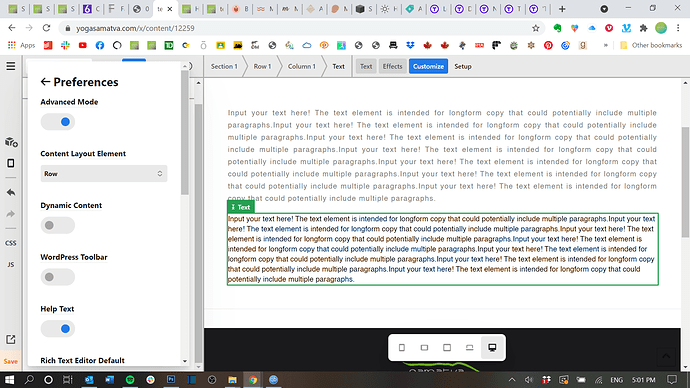Open the Evernote extension icon
The image size is (690, 388).
click(x=557, y=28)
